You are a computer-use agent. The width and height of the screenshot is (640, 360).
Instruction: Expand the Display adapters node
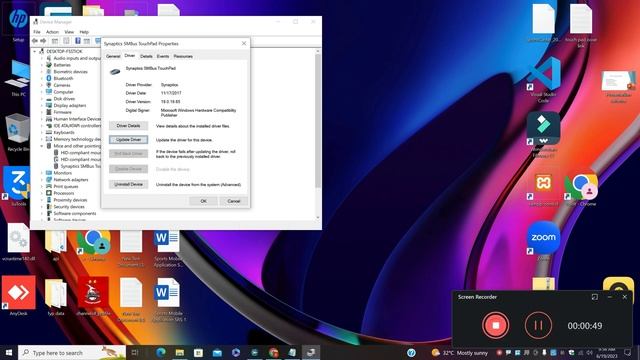pyautogui.click(x=42, y=105)
